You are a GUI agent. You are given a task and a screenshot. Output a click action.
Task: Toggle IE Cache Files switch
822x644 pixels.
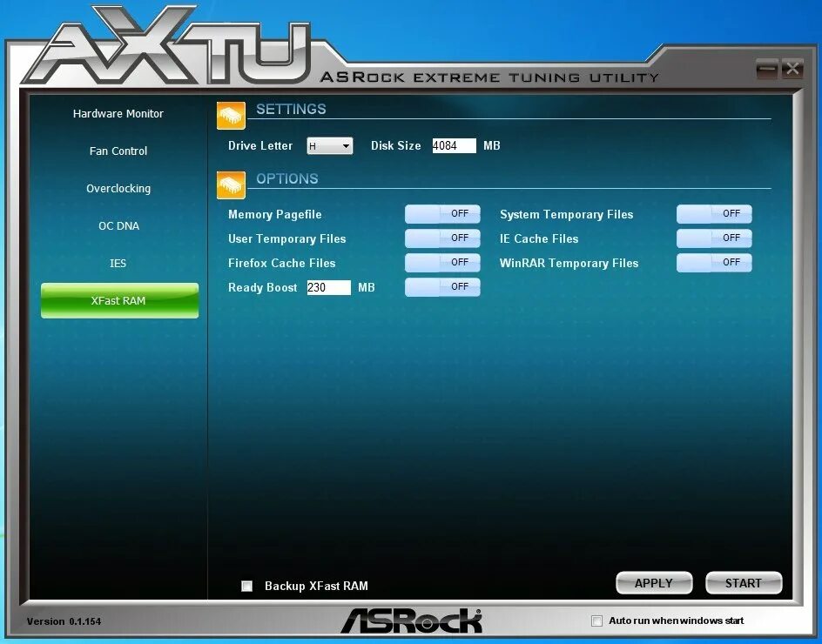pos(714,238)
